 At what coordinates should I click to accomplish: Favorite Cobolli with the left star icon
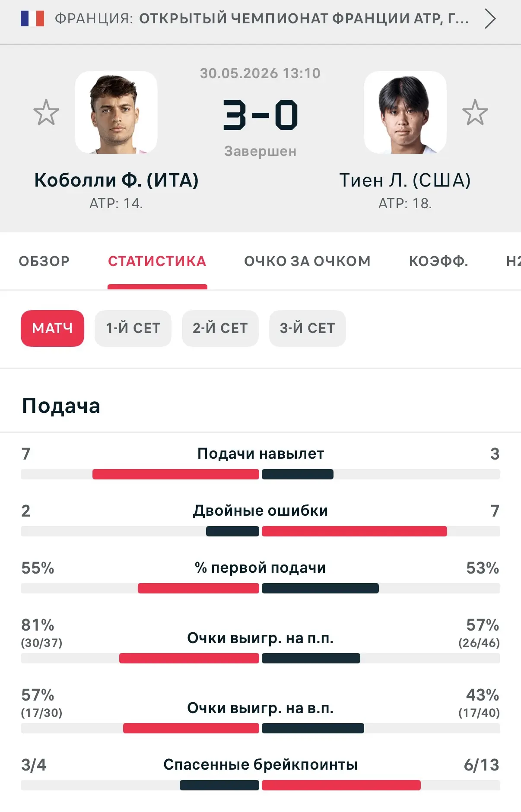pos(46,112)
